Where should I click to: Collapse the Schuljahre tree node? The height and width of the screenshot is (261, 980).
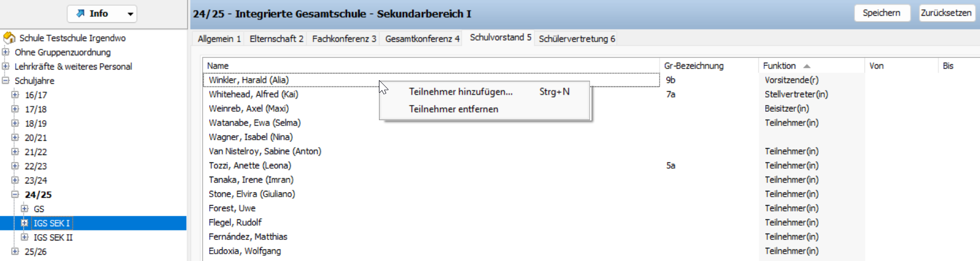pos(6,81)
